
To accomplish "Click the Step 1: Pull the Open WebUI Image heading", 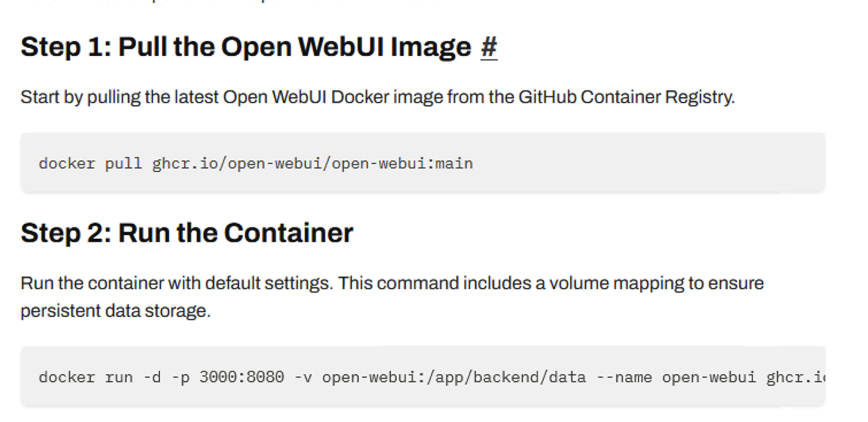I will click(x=245, y=47).
